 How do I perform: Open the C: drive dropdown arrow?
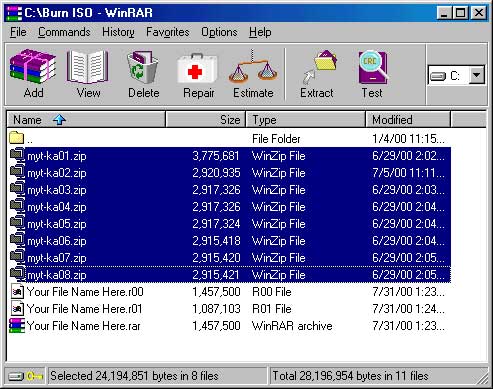coord(477,75)
